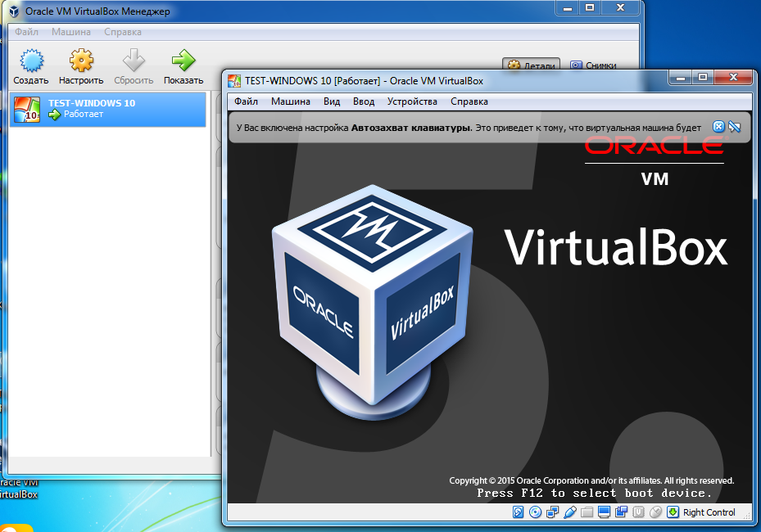Dismiss the keyboard auto-capture notification
Image resolution: width=761 pixels, height=532 pixels.
(x=718, y=127)
